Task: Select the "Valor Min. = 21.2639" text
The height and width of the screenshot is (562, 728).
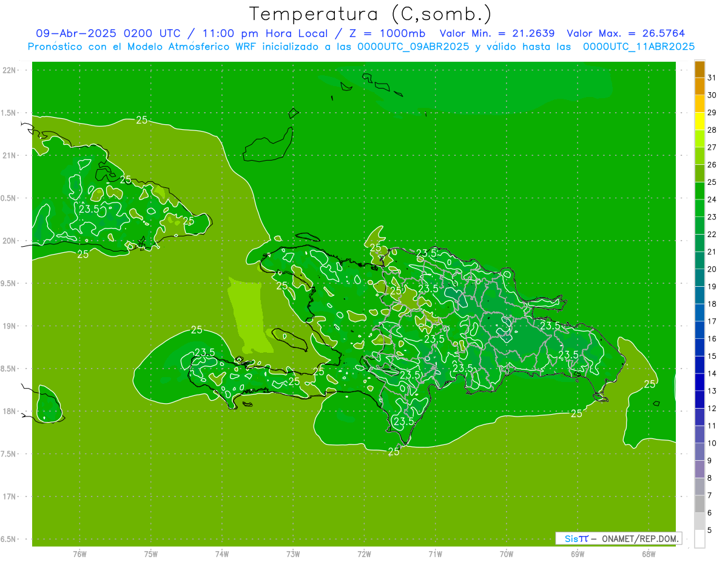Action: point(497,33)
